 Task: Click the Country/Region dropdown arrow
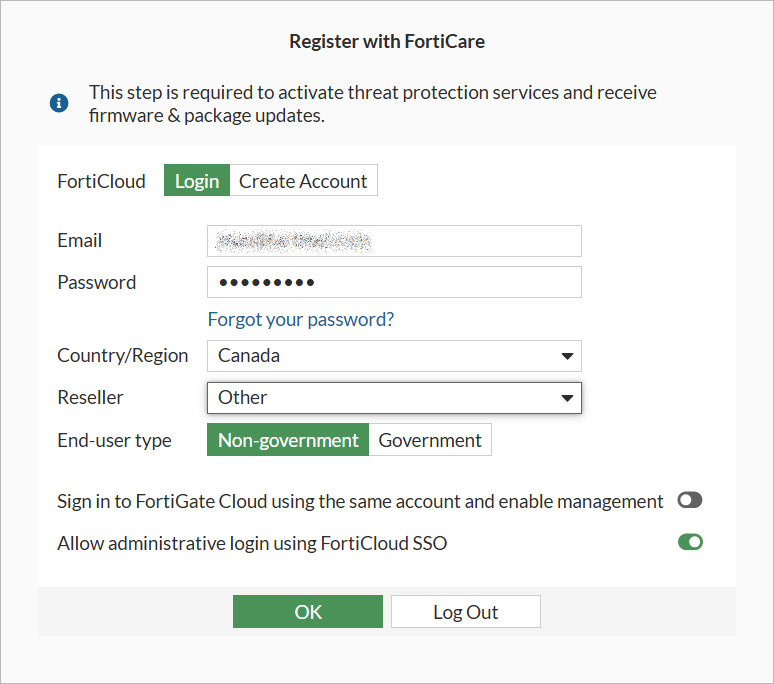(x=567, y=356)
